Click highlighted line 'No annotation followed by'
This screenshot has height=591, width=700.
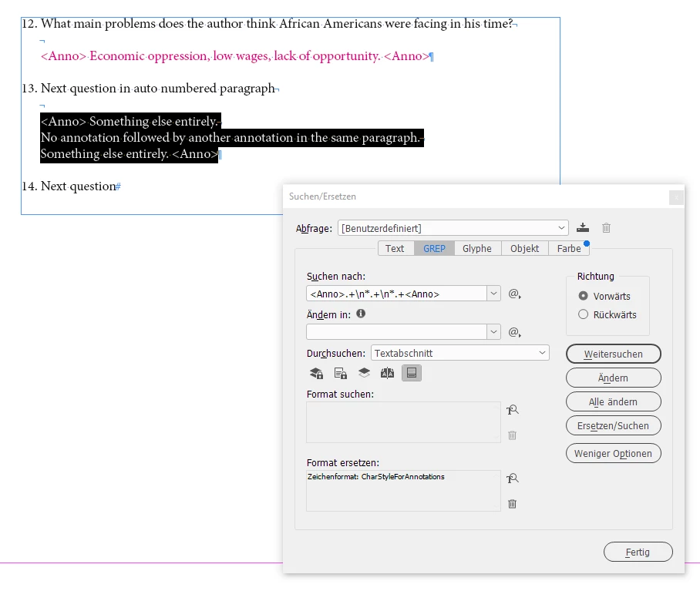232,137
